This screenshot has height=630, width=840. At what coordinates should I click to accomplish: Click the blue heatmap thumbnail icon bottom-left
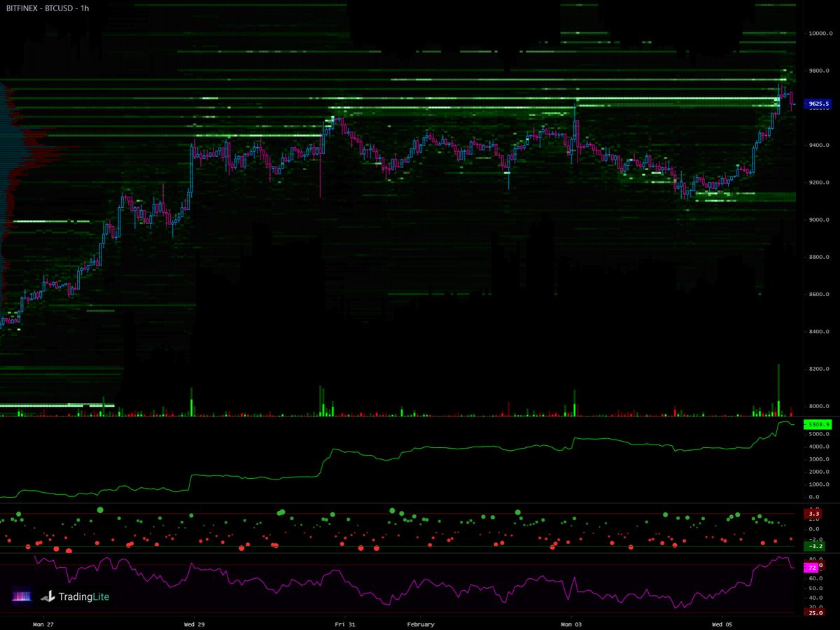pos(21,596)
